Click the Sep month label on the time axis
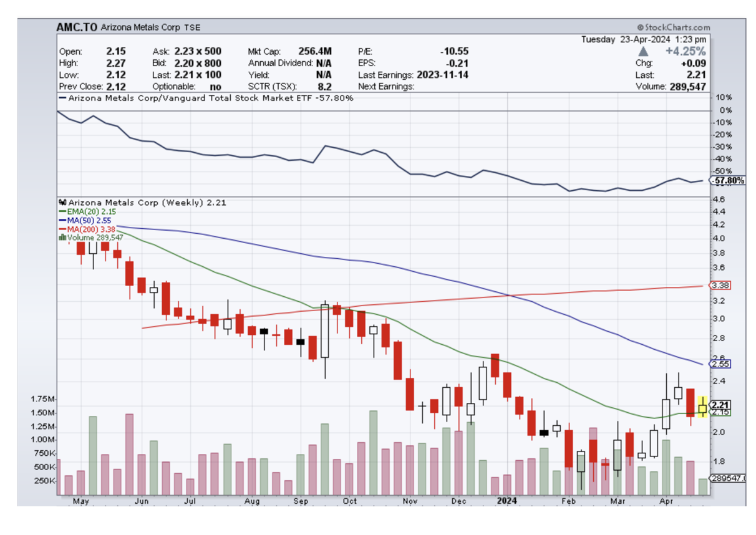 (x=301, y=501)
